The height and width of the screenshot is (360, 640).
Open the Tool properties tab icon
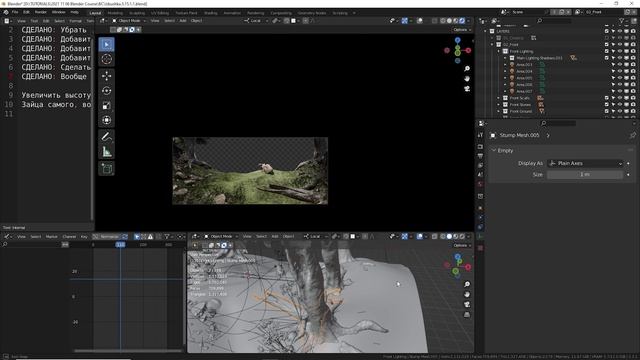click(x=480, y=135)
